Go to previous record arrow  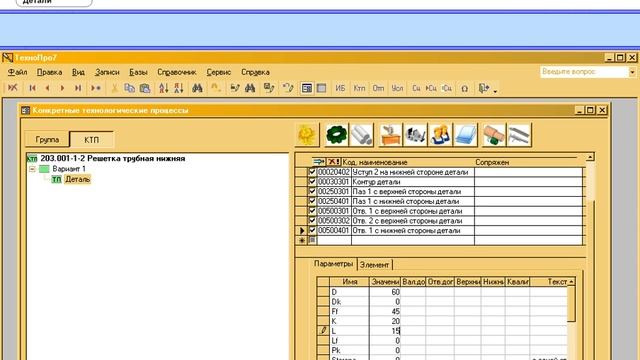coord(47,88)
